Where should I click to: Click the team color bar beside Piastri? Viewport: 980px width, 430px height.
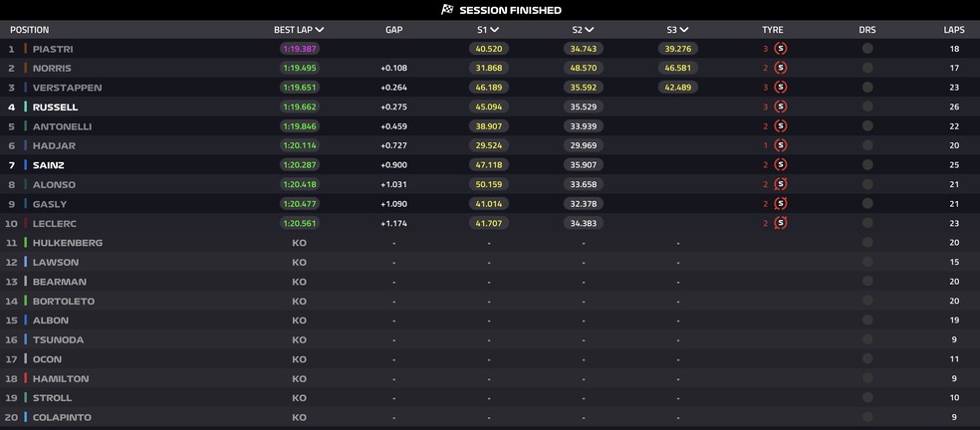click(26, 49)
